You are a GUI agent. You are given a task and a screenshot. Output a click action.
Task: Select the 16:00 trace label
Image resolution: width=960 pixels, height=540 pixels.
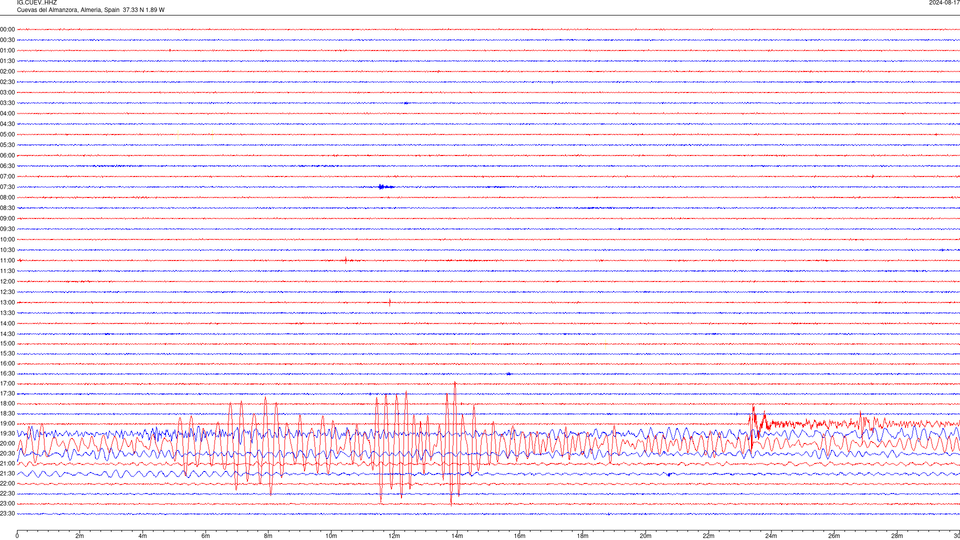point(7,364)
